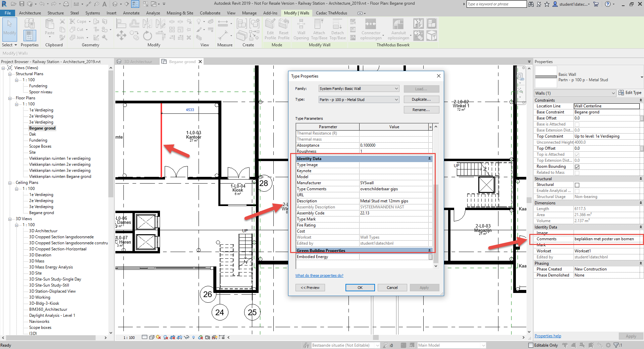Open the Walls (1) filter dropdown
The height and width of the screenshot is (349, 644).
coord(575,93)
